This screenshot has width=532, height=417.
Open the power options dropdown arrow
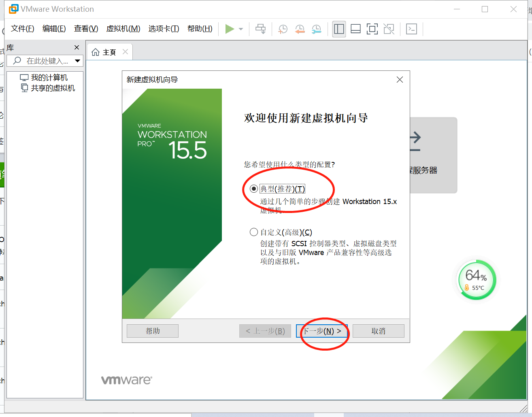(241, 29)
